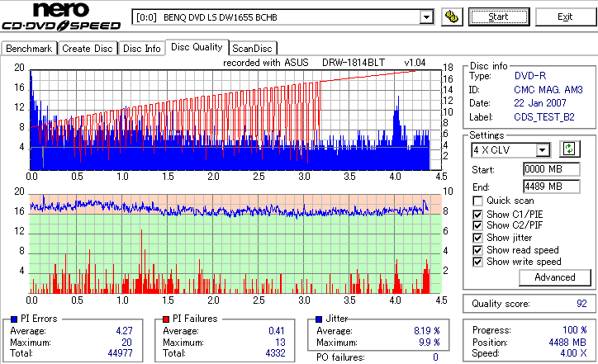Click the End position MB field
Image resolution: width=598 pixels, height=364 pixels.
coord(552,187)
